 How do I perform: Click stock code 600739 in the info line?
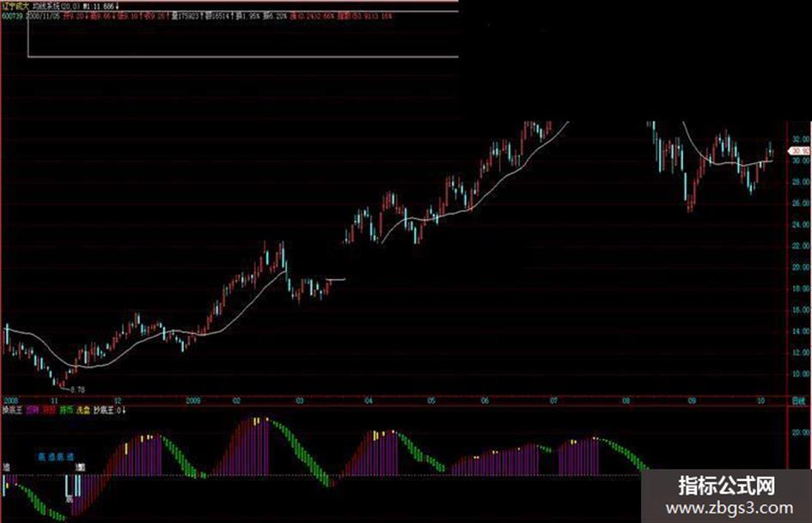pyautogui.click(x=12, y=16)
